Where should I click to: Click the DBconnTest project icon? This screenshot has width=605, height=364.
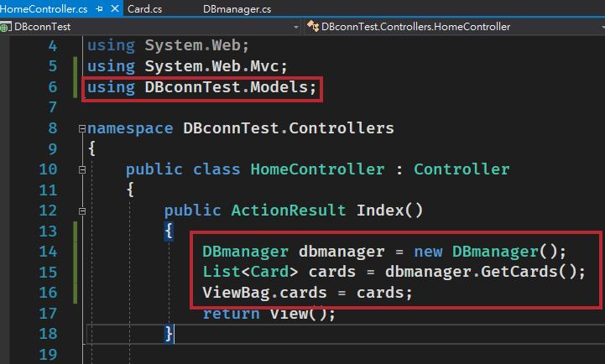(6, 27)
